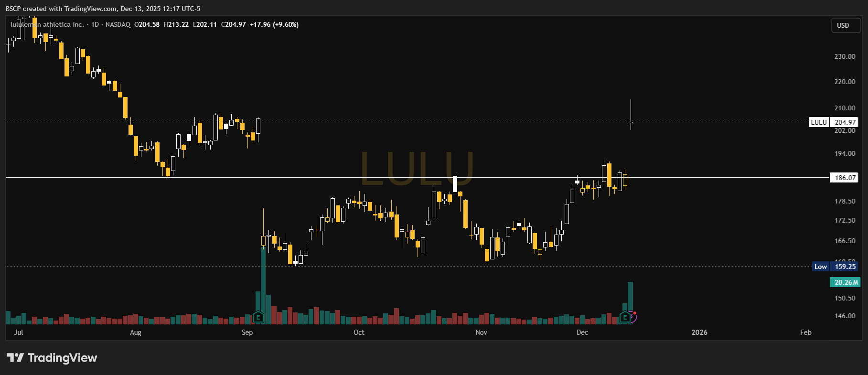Click the Oct label on time axis

pyautogui.click(x=359, y=332)
